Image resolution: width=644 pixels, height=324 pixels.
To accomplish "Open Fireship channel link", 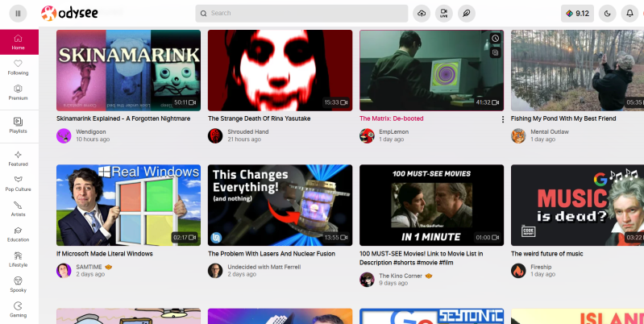I will (x=541, y=267).
